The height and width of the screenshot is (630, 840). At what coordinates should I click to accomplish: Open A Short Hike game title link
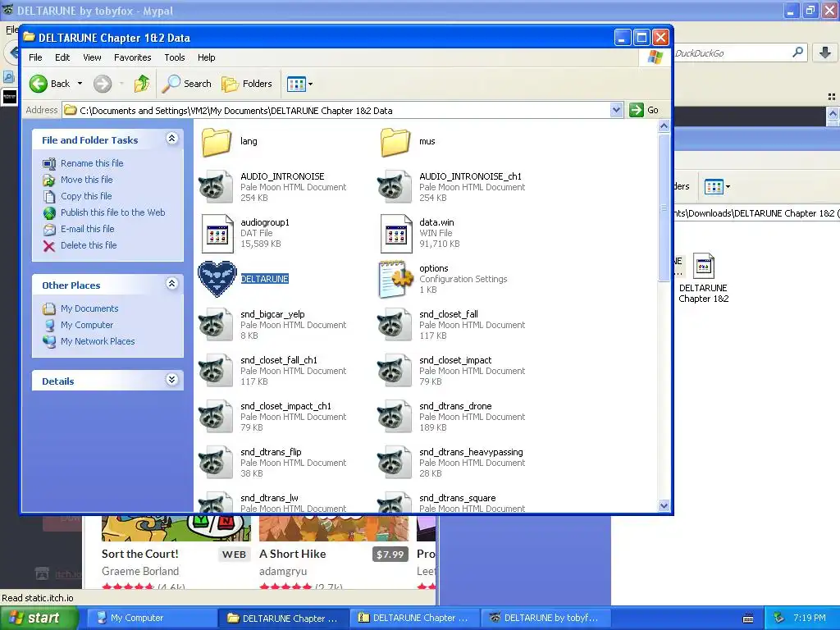[x=293, y=554]
